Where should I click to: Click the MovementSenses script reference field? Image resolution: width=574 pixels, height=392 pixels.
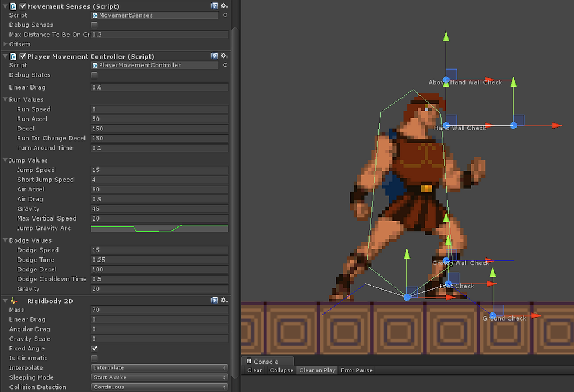[155, 15]
